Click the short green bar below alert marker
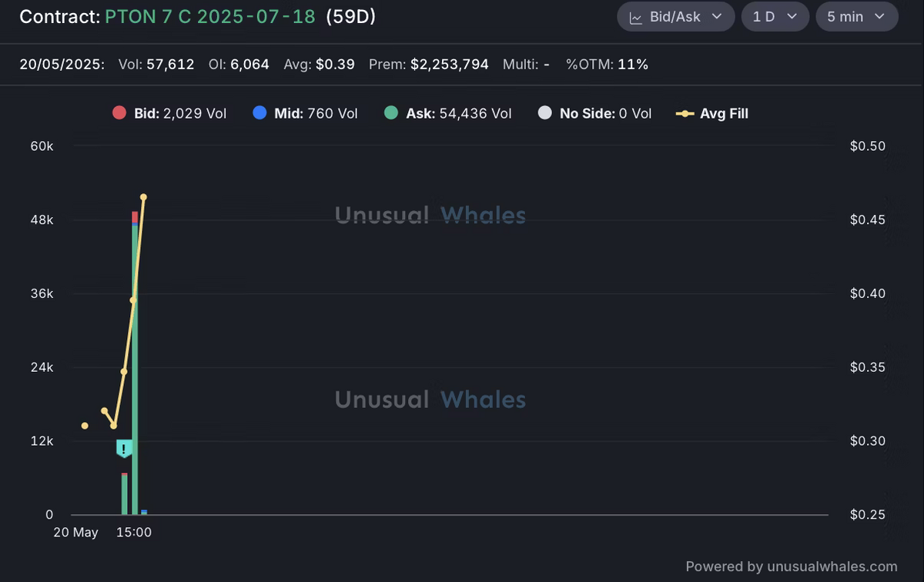This screenshot has height=582, width=924. point(124,495)
